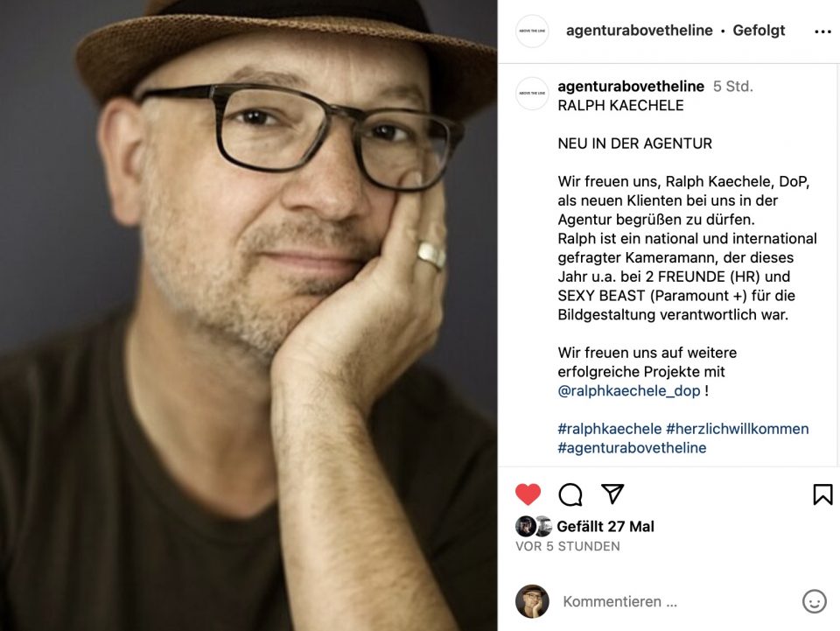Click your own profile picture beside comment field
This screenshot has width=840, height=631.
pos(532,601)
